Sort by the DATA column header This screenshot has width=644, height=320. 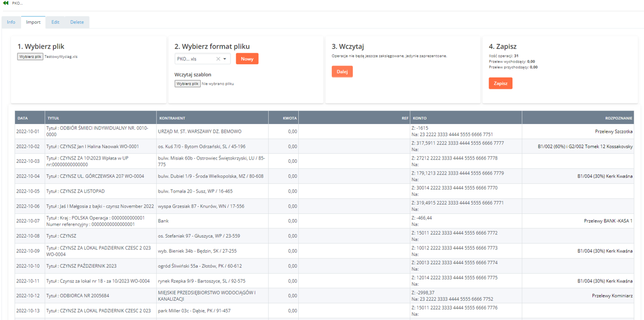click(x=23, y=118)
